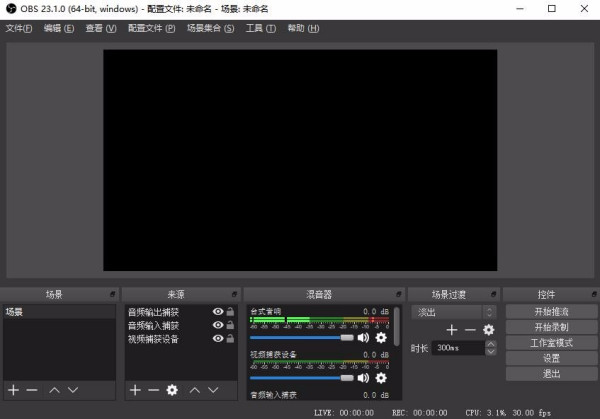Open 设置 settings button

(x=551, y=358)
